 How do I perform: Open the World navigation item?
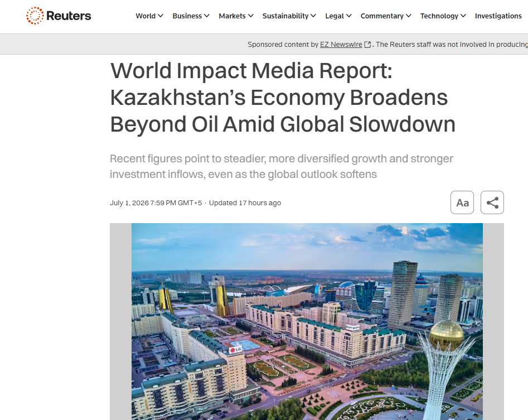146,16
